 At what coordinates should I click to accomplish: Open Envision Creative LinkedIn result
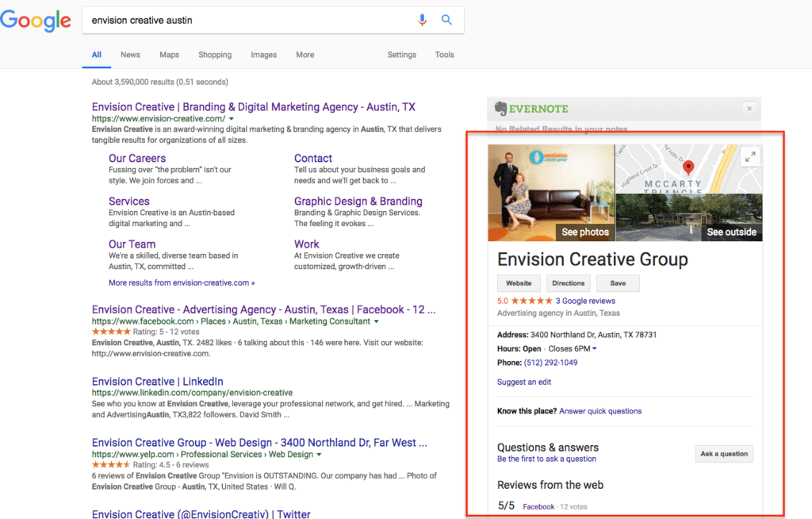[158, 382]
